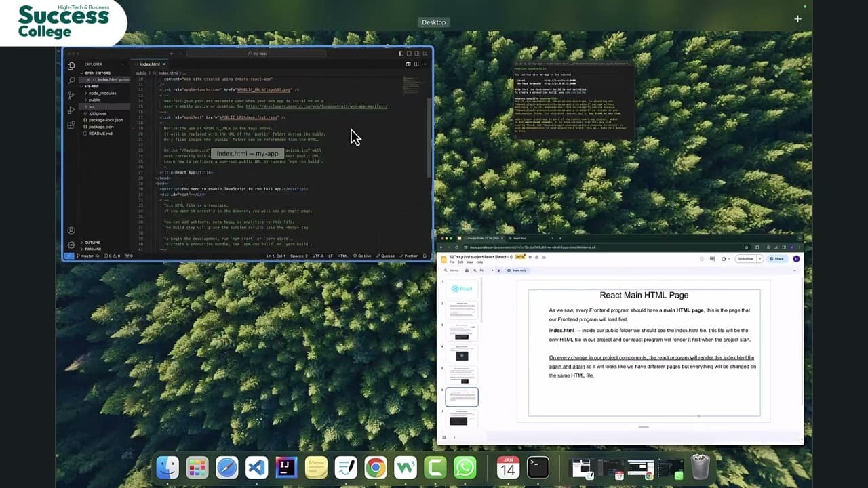Open WhatsApp from the Dock
Image resolution: width=868 pixels, height=488 pixels.
coord(465,467)
